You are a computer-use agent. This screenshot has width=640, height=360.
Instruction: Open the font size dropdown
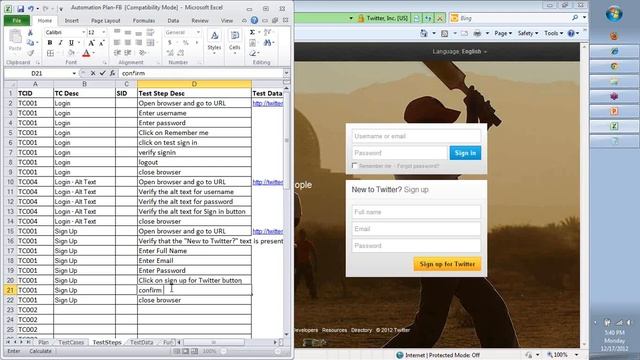click(x=104, y=32)
